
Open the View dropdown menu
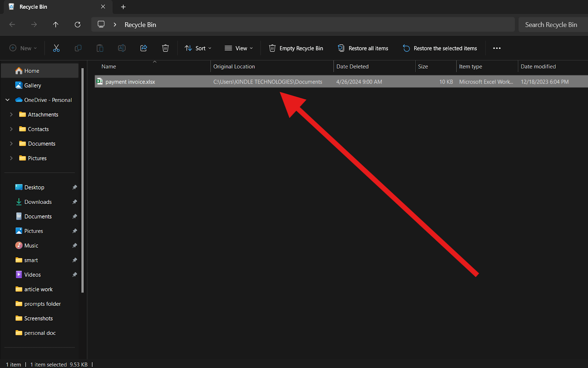(x=239, y=48)
